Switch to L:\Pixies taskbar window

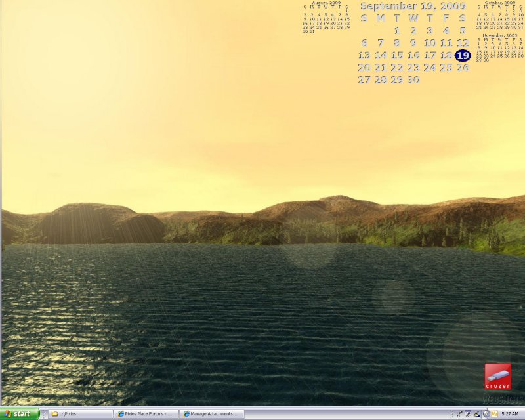click(80, 414)
